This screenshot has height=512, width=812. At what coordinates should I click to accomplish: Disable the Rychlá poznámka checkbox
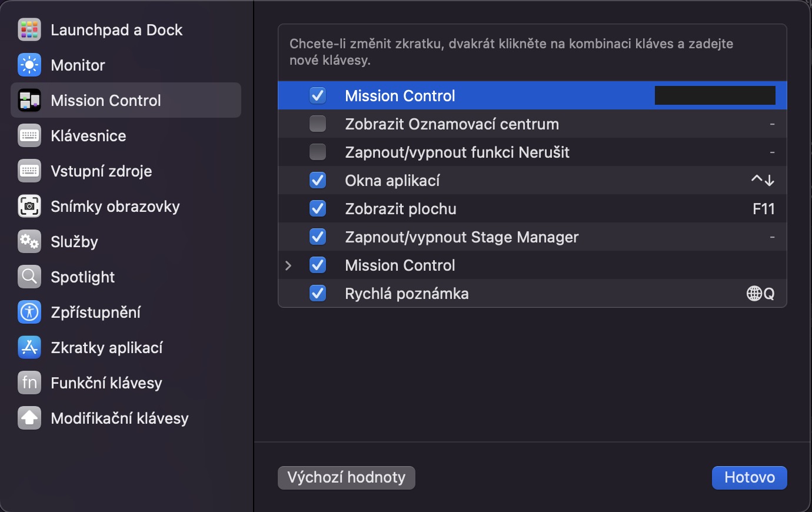(318, 294)
